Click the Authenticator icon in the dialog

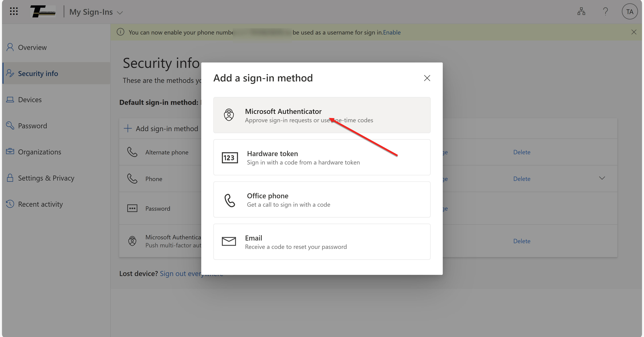[229, 115]
